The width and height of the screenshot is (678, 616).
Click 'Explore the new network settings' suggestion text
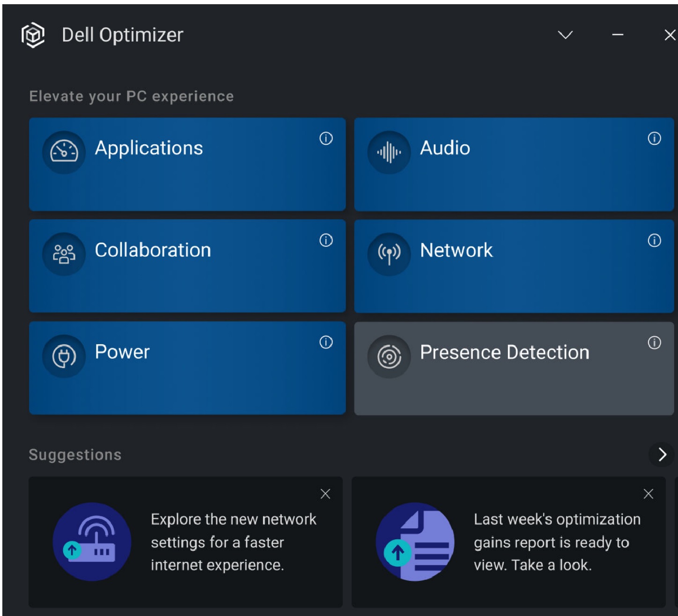tap(233, 542)
